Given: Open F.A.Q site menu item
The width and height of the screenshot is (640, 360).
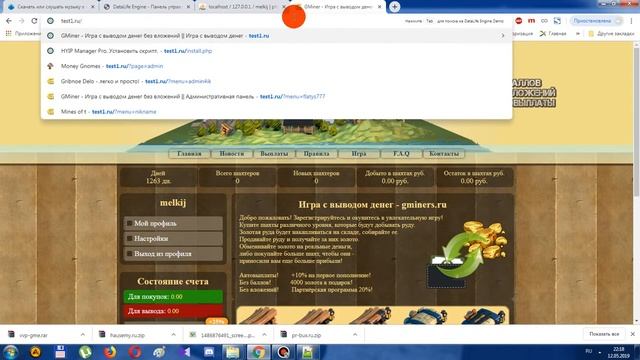Looking at the screenshot, I should [401, 154].
